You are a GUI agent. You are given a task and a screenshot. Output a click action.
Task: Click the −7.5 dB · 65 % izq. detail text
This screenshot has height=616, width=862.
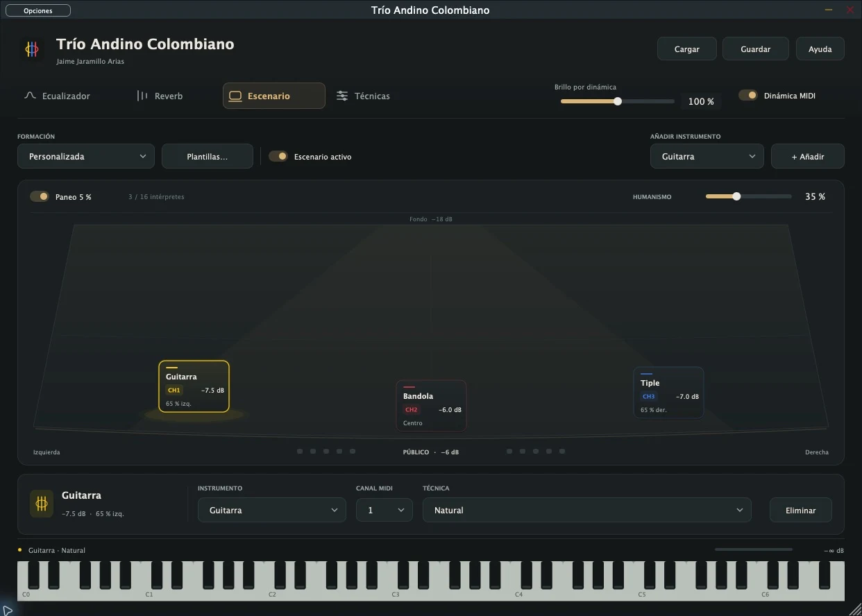point(93,514)
